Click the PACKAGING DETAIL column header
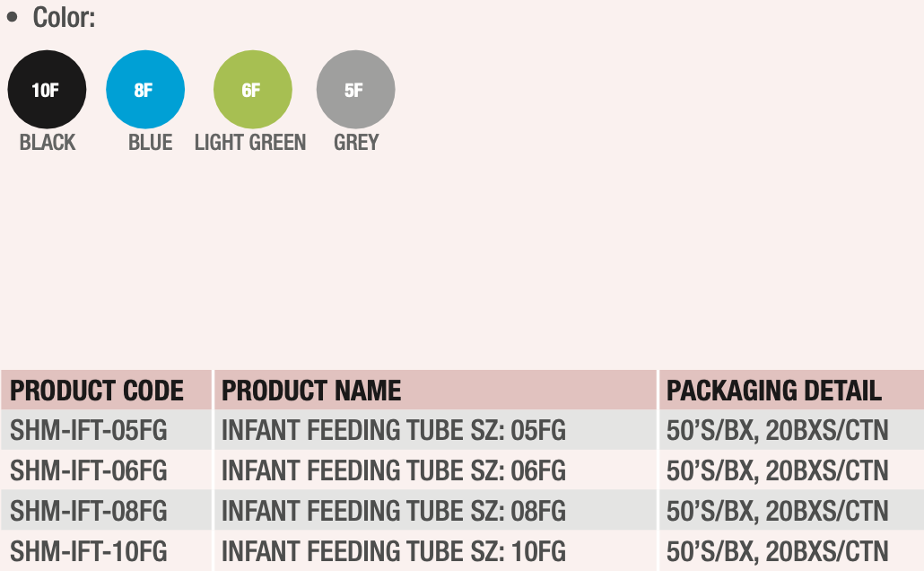Viewport: 924px width, 571px height. [x=773, y=391]
